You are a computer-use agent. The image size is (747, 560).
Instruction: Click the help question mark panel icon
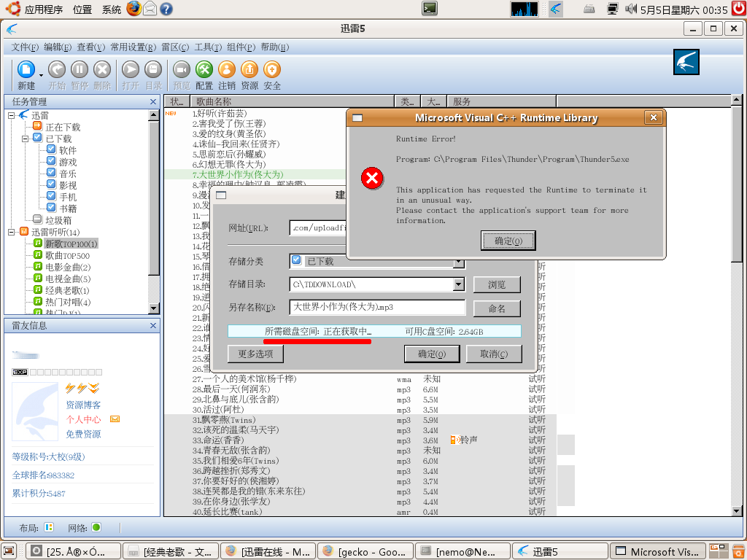point(166,9)
